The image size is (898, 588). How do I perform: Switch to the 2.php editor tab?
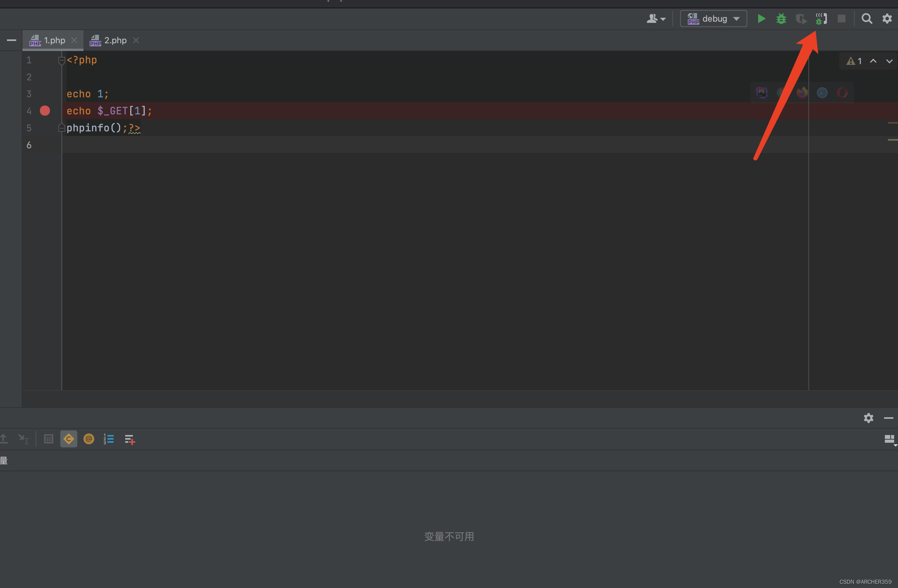tap(115, 40)
